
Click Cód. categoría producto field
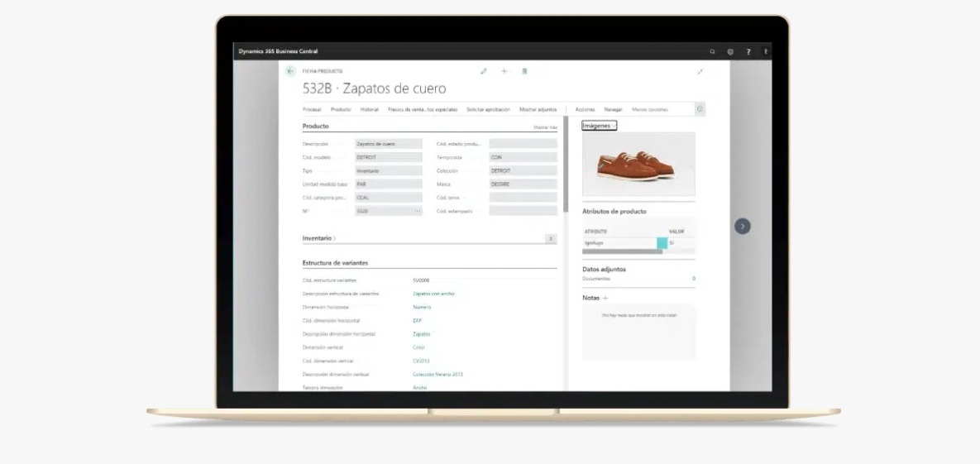coord(389,198)
